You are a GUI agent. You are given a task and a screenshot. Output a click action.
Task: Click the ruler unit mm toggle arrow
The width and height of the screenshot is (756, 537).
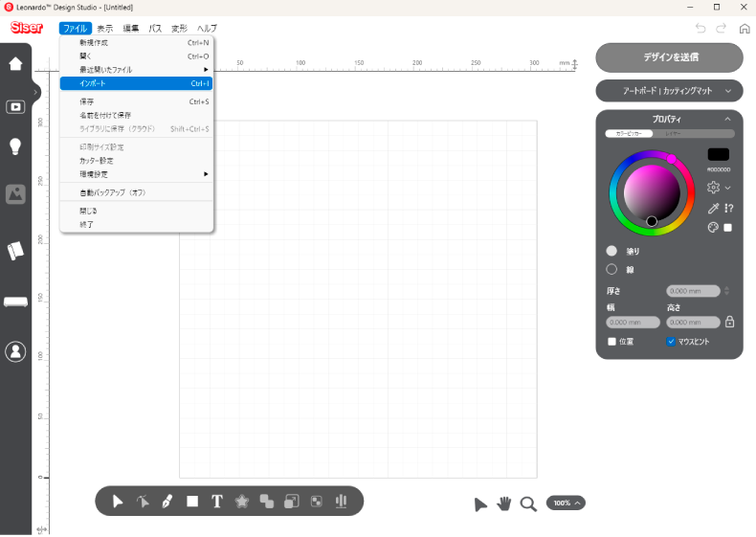coord(574,64)
